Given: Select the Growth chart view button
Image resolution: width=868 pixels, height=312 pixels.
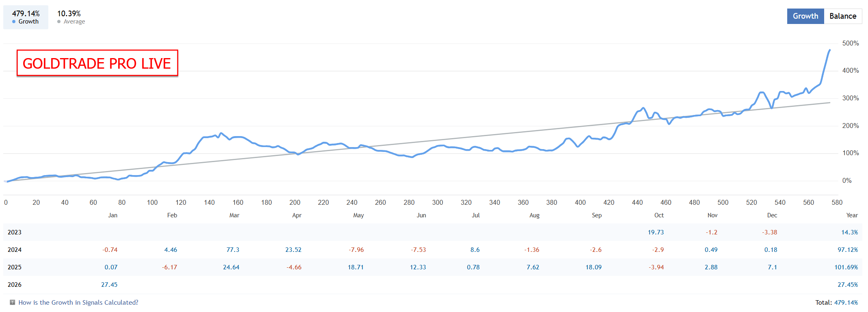Looking at the screenshot, I should pos(805,16).
